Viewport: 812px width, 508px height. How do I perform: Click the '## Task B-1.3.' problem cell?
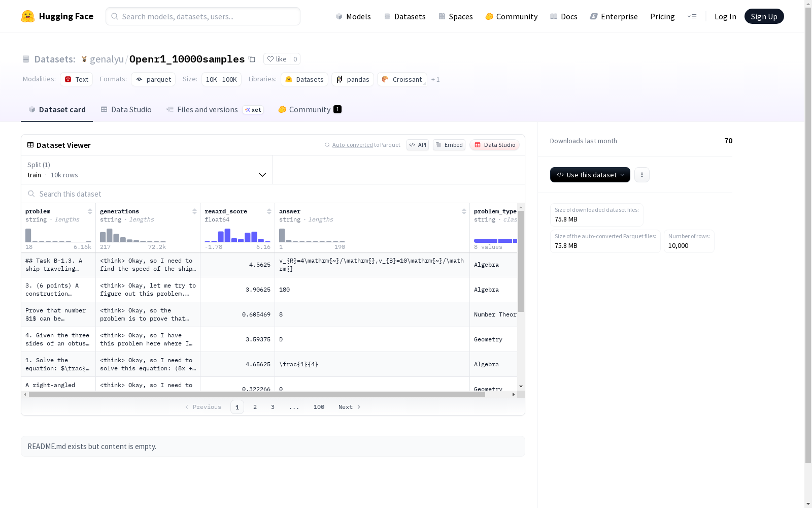click(58, 265)
